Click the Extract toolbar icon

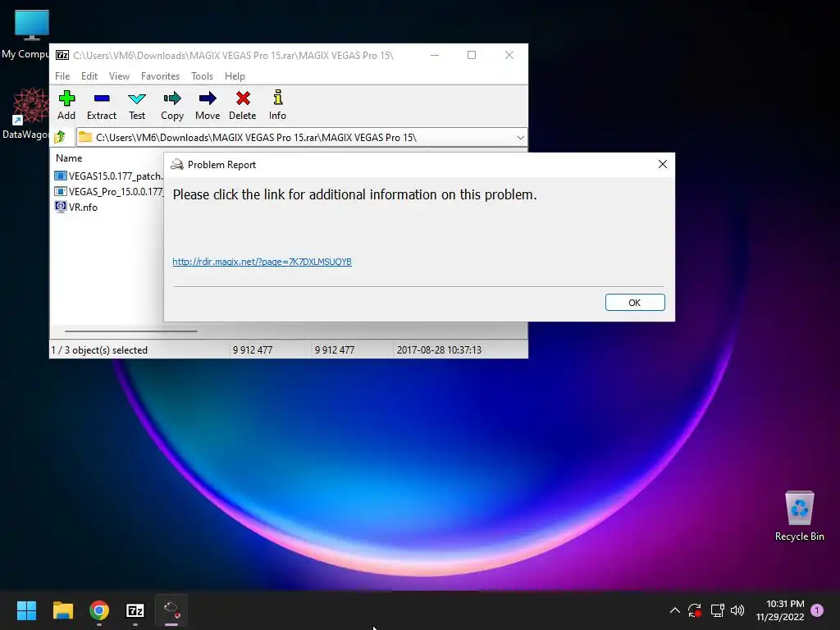[101, 105]
